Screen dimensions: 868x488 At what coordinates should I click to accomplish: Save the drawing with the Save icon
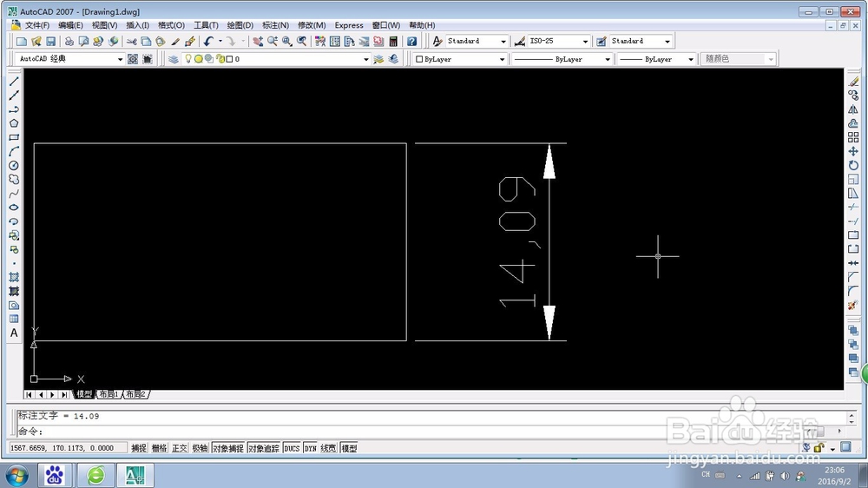51,41
